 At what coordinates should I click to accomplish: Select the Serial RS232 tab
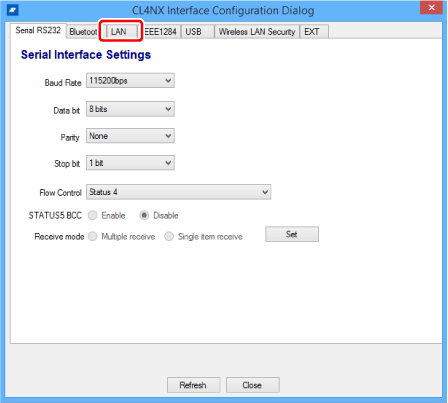[x=38, y=31]
